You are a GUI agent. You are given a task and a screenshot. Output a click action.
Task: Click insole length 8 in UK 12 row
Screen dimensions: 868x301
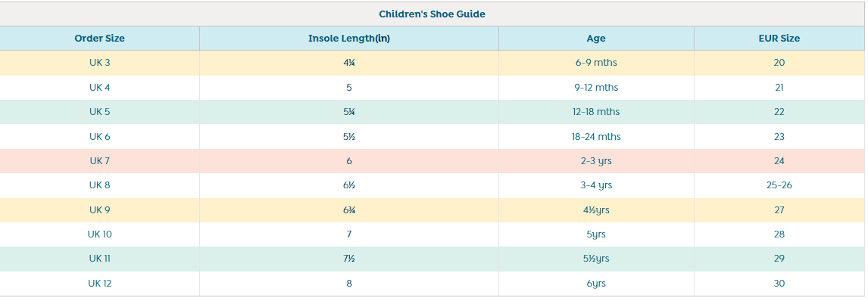point(348,284)
